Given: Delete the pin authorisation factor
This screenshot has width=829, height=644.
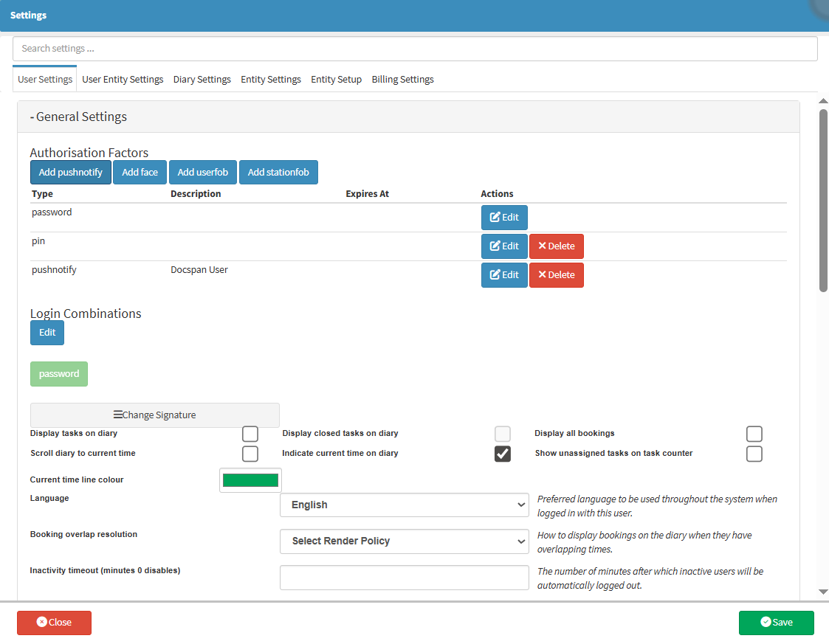Looking at the screenshot, I should (556, 246).
